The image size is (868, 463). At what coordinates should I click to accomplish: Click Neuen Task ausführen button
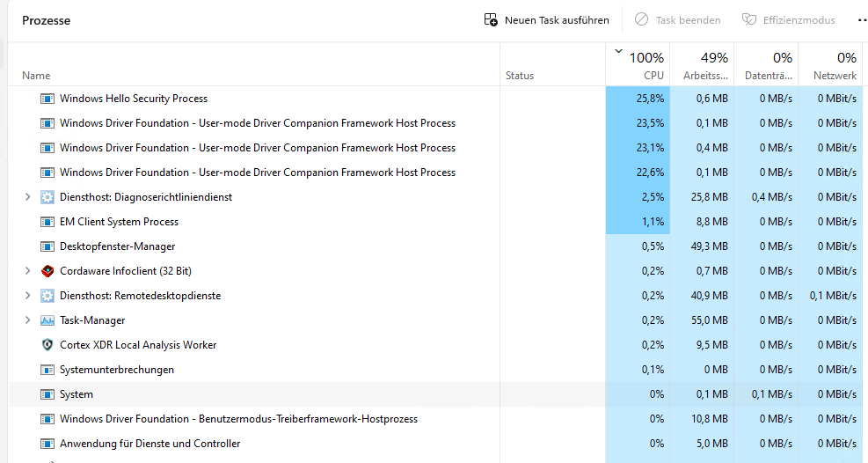click(x=546, y=20)
